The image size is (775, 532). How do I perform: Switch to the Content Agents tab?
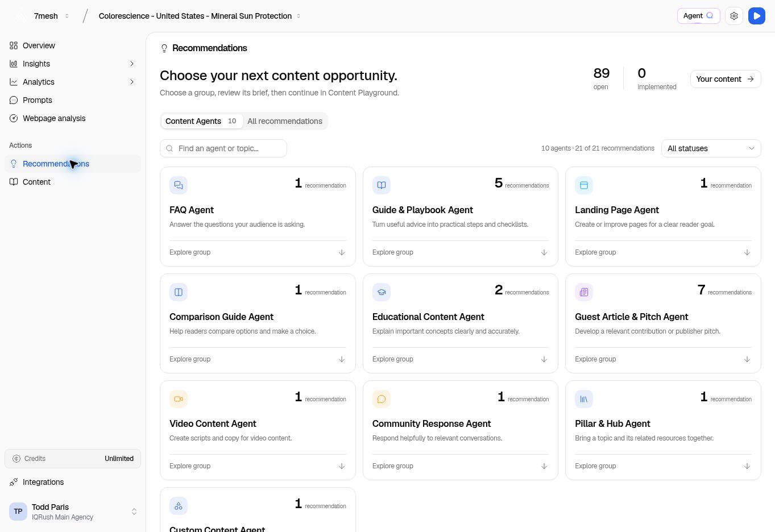pos(201,121)
